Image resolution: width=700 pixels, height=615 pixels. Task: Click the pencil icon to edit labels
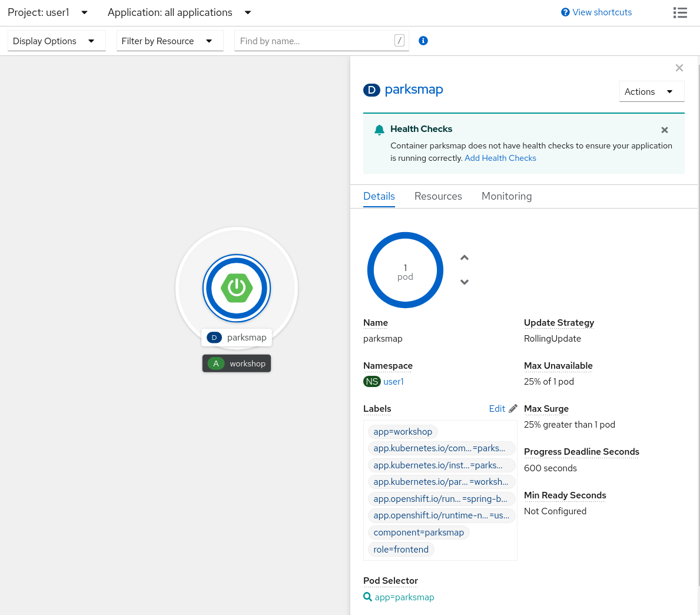[x=513, y=409]
